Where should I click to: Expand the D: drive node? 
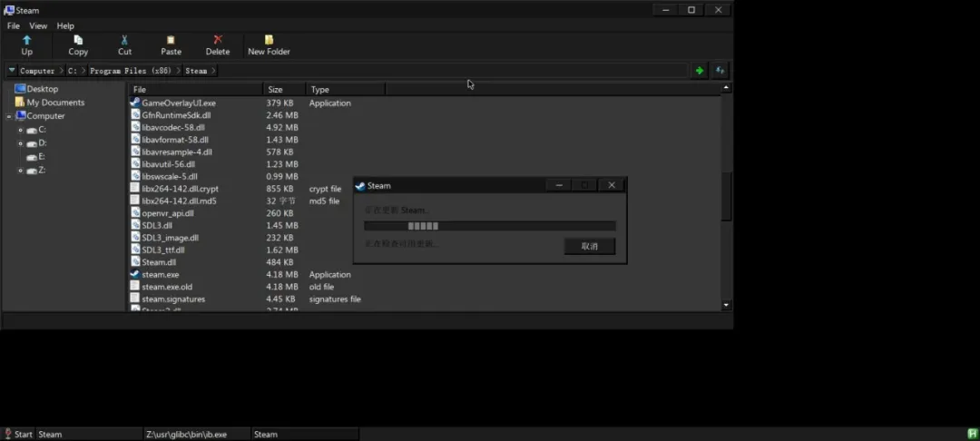[21, 143]
